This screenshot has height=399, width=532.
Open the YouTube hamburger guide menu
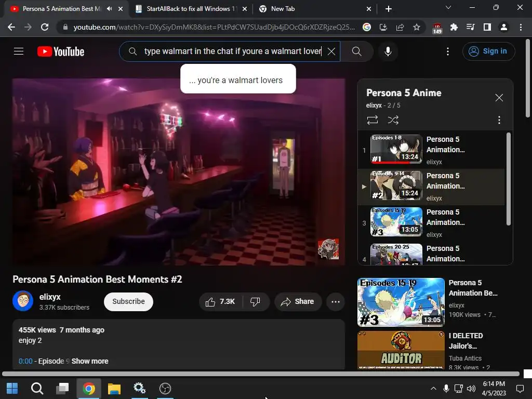click(x=19, y=51)
